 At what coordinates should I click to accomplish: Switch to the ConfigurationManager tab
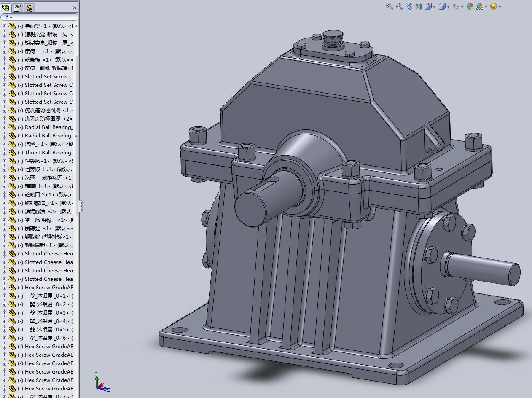click(x=29, y=8)
